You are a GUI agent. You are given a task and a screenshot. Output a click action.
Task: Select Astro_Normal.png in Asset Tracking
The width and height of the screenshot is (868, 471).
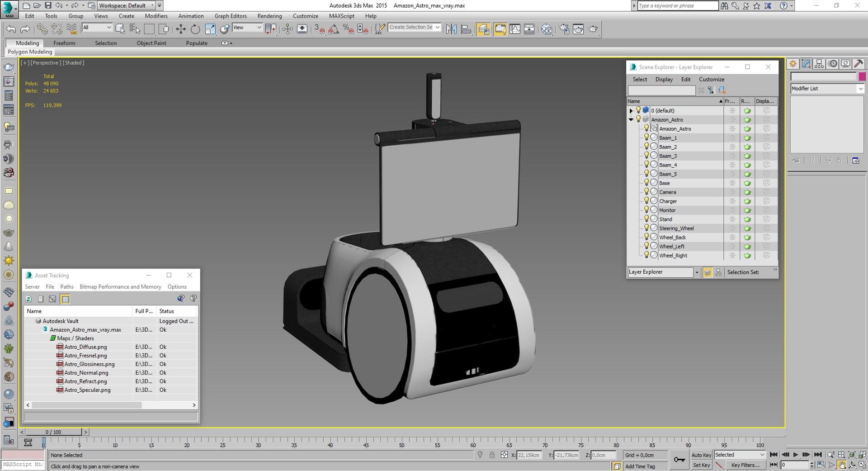coord(86,373)
